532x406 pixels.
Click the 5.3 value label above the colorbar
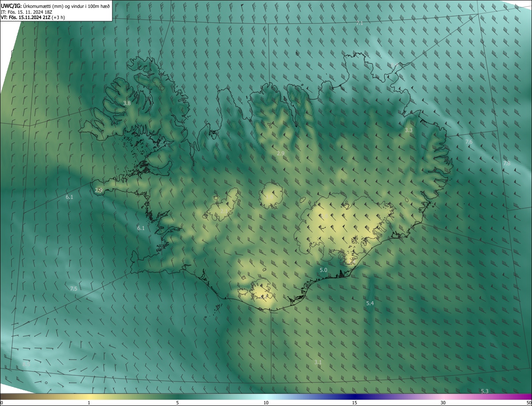coord(485,391)
